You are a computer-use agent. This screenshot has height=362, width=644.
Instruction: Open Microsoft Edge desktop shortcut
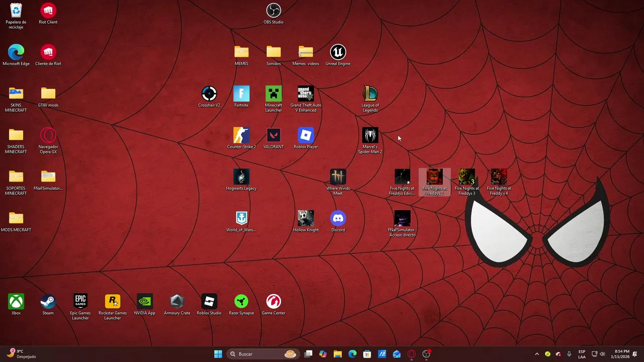[16, 55]
